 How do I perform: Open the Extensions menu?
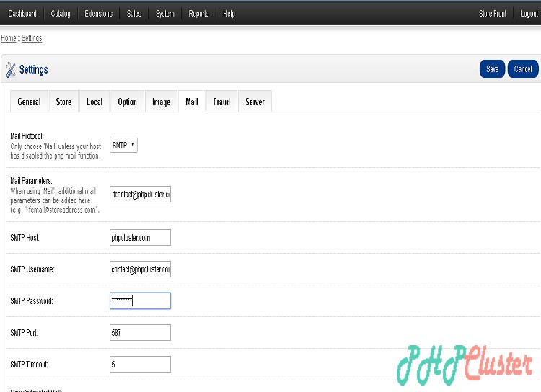point(98,14)
